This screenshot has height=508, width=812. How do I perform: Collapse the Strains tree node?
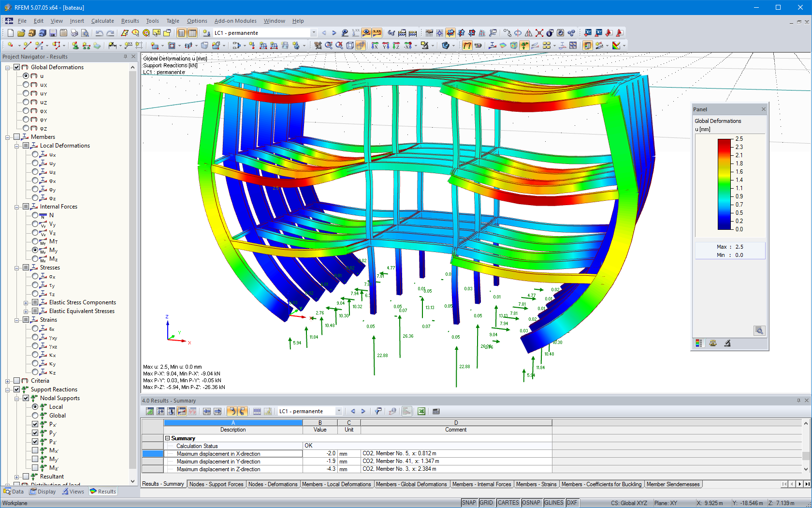click(17, 320)
